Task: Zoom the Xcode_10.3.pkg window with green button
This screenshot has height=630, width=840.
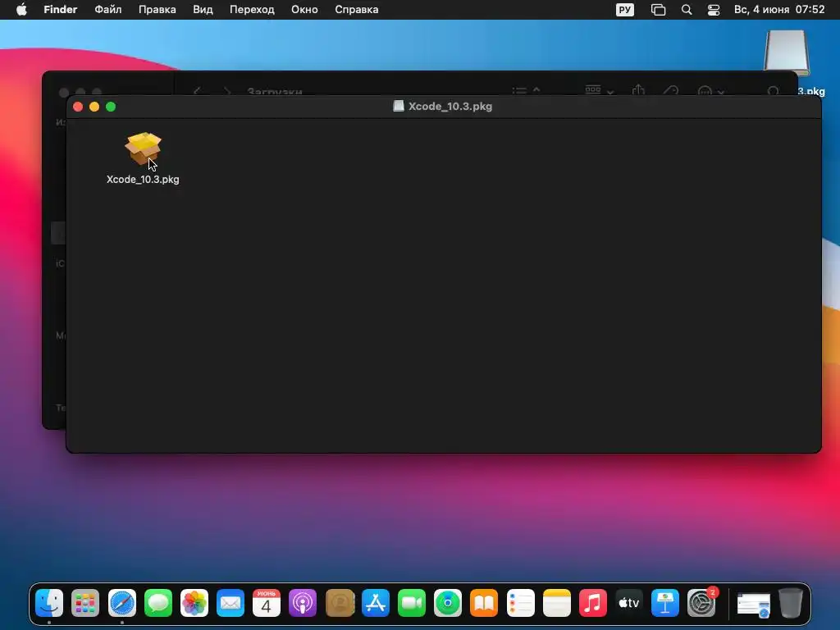Action: point(111,107)
